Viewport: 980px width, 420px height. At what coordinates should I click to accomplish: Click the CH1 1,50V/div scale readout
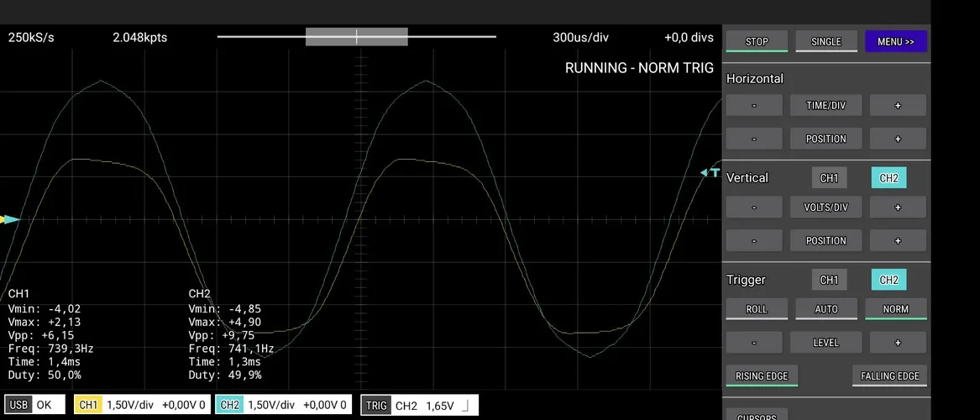coord(131,405)
